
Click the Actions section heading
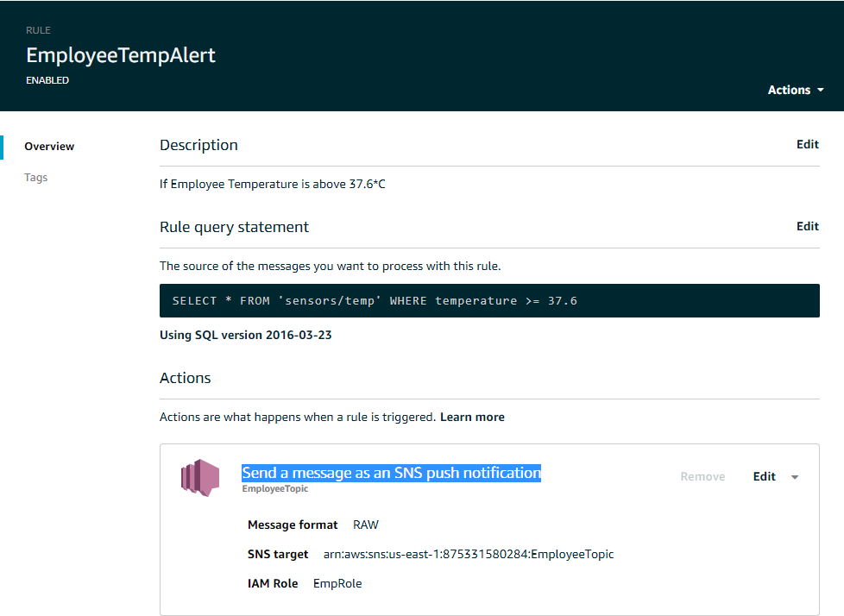pos(185,377)
